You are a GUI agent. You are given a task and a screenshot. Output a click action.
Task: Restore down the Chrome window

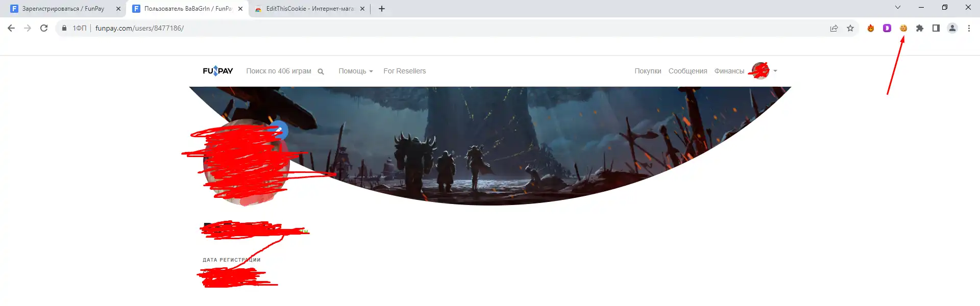coord(945,7)
